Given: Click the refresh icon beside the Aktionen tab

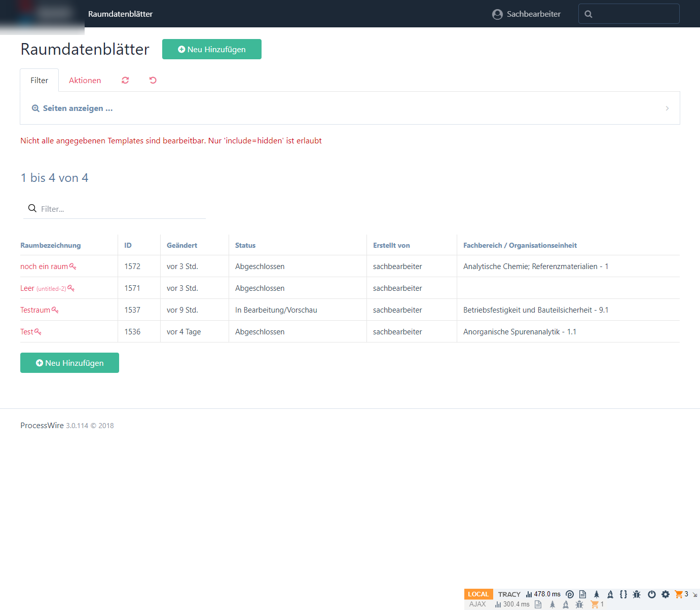Looking at the screenshot, I should pos(125,80).
